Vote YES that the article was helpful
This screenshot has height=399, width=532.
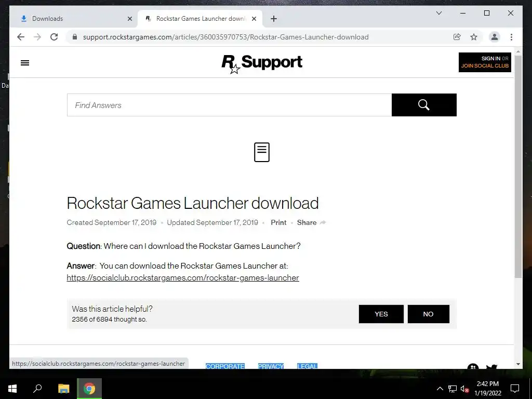tap(381, 314)
